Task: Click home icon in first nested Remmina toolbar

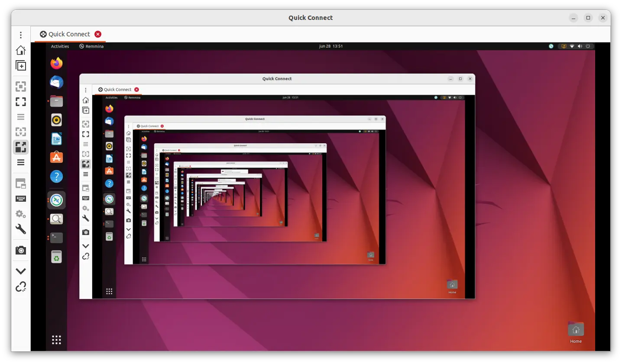Action: pyautogui.click(x=86, y=100)
